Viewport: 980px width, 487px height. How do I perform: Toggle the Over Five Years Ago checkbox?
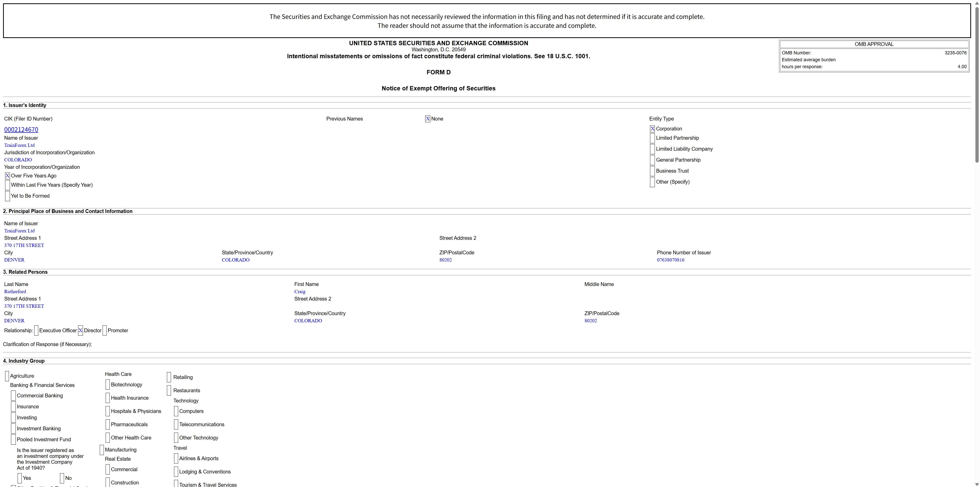pyautogui.click(x=7, y=175)
